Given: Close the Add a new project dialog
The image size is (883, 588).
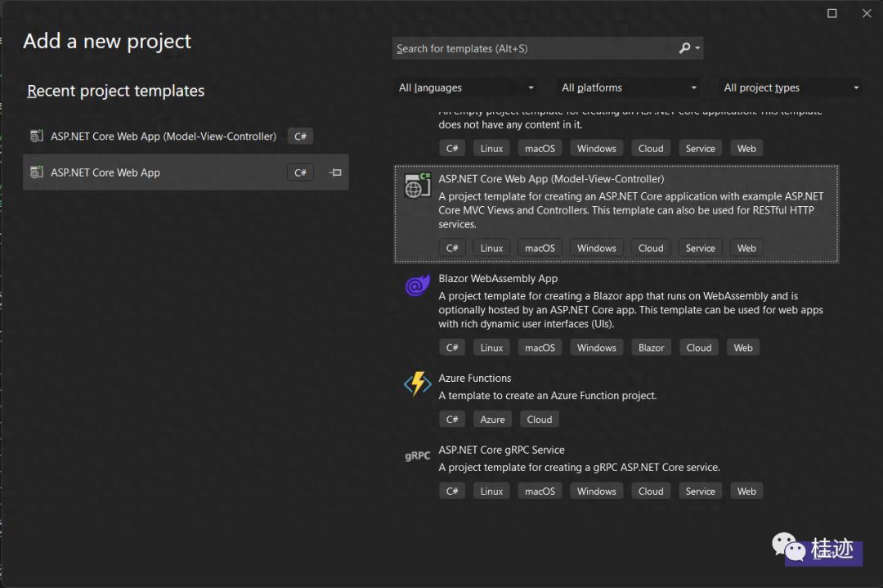Looking at the screenshot, I should (x=867, y=13).
